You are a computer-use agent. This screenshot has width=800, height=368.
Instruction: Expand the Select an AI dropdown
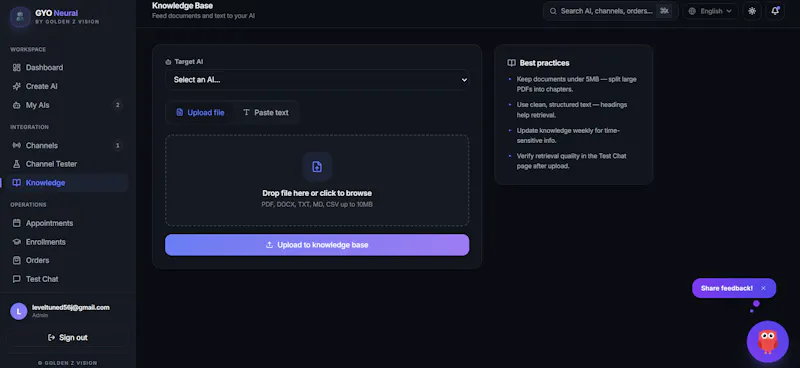tap(317, 80)
